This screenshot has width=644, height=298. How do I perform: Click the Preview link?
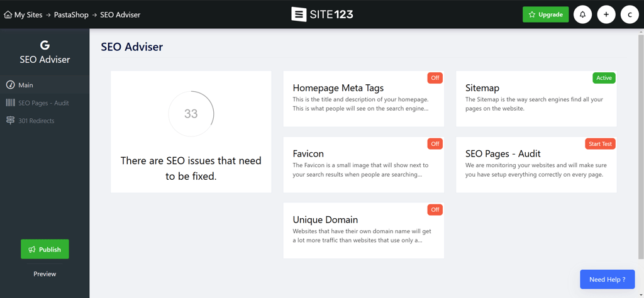(45, 273)
